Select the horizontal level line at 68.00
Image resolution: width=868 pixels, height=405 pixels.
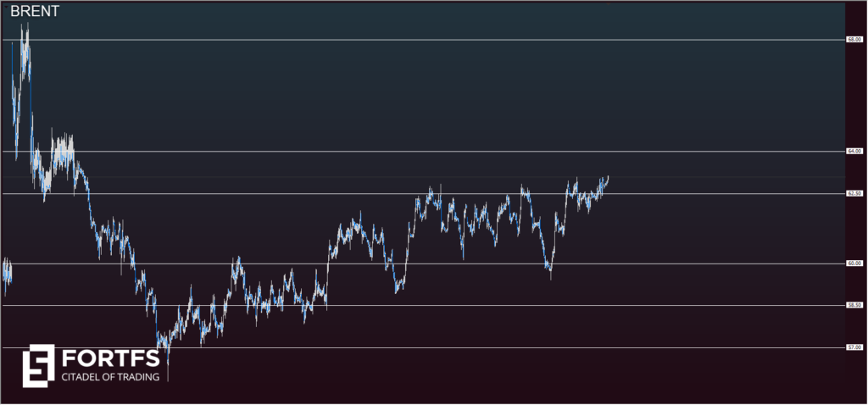[424, 40]
